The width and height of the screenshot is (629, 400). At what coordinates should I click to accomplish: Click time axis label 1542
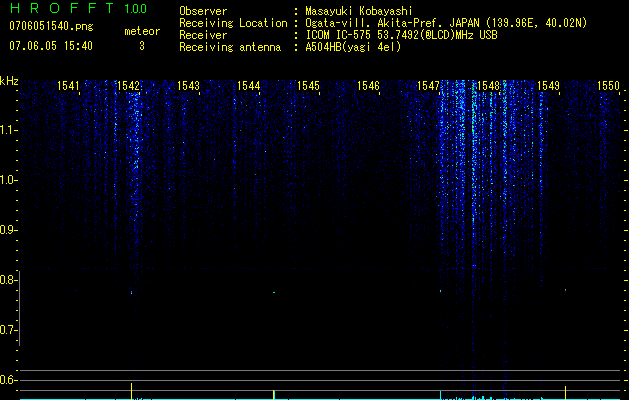tap(128, 86)
